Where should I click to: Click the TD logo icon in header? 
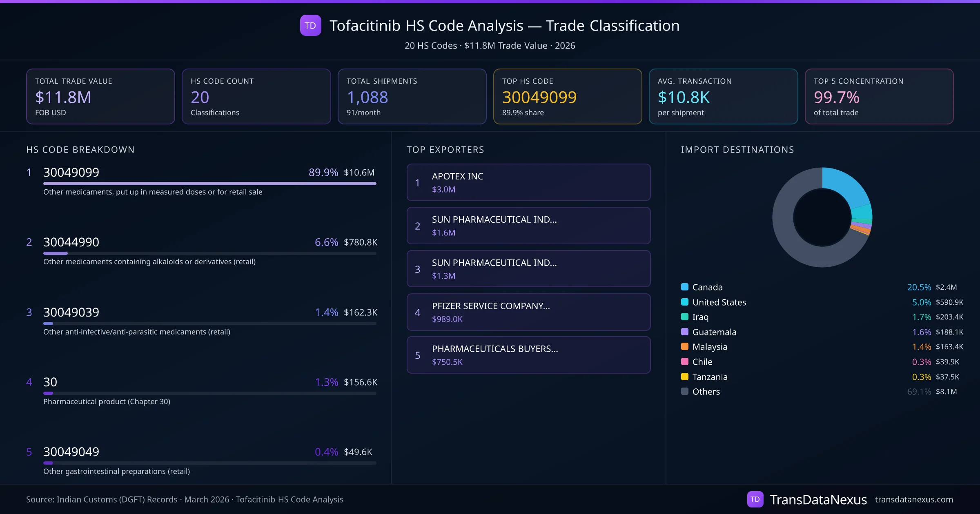pos(310,25)
